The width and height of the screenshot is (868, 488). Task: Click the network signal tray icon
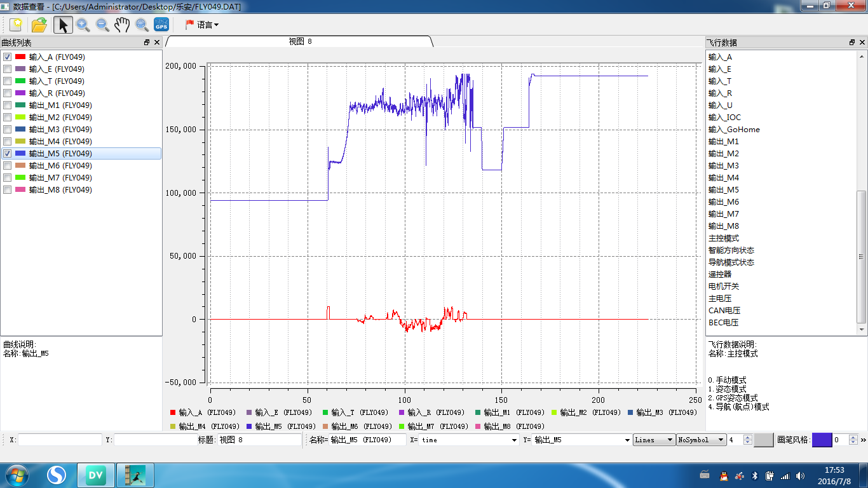(x=785, y=475)
